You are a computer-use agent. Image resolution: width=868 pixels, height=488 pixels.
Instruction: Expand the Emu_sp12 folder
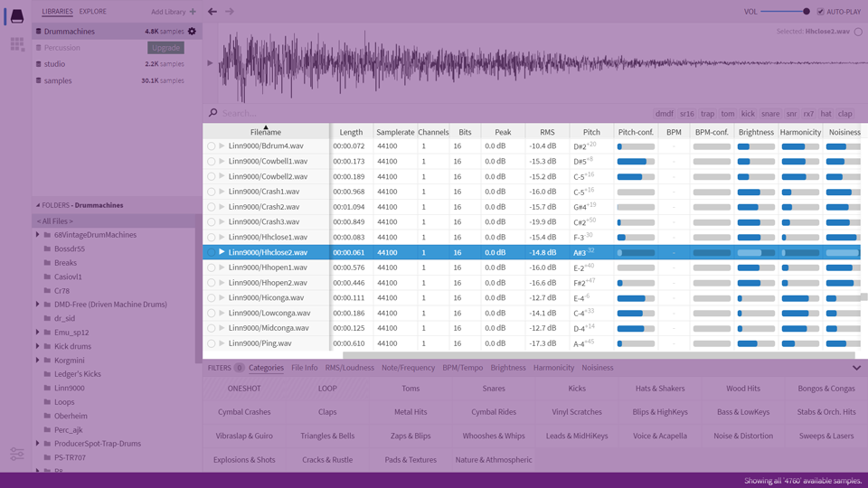38,332
